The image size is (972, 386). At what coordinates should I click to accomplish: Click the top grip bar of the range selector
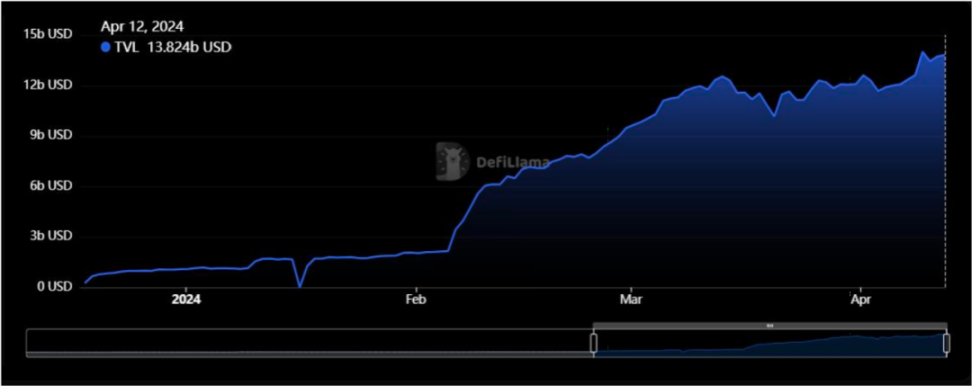770,325
